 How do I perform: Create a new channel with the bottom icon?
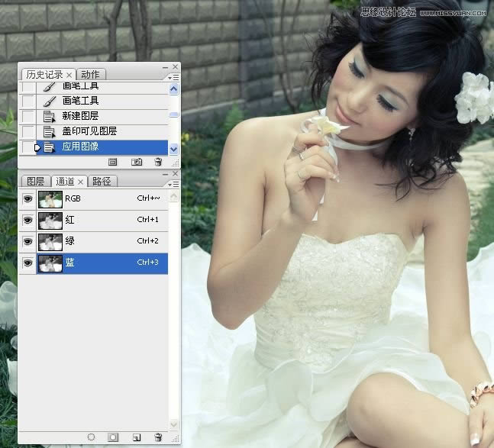135,437
